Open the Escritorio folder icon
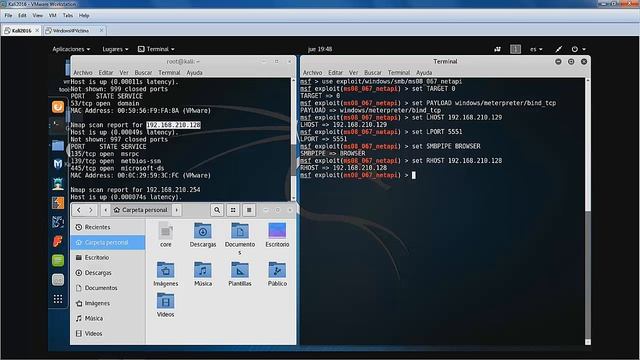This screenshot has width=640, height=360. tap(277, 231)
